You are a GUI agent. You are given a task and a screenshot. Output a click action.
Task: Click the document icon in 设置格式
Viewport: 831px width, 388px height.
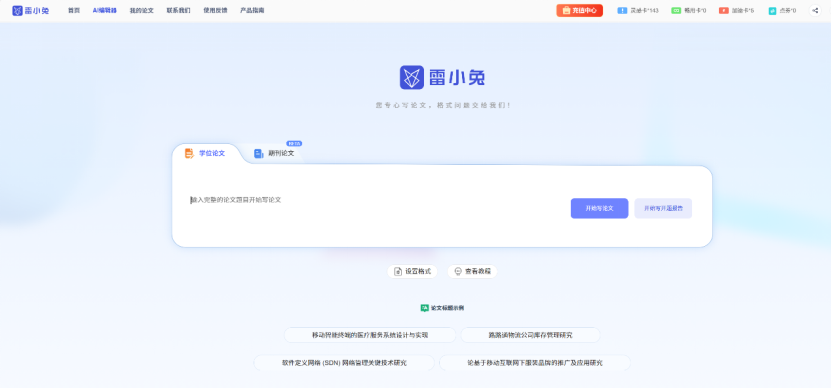[398, 271]
